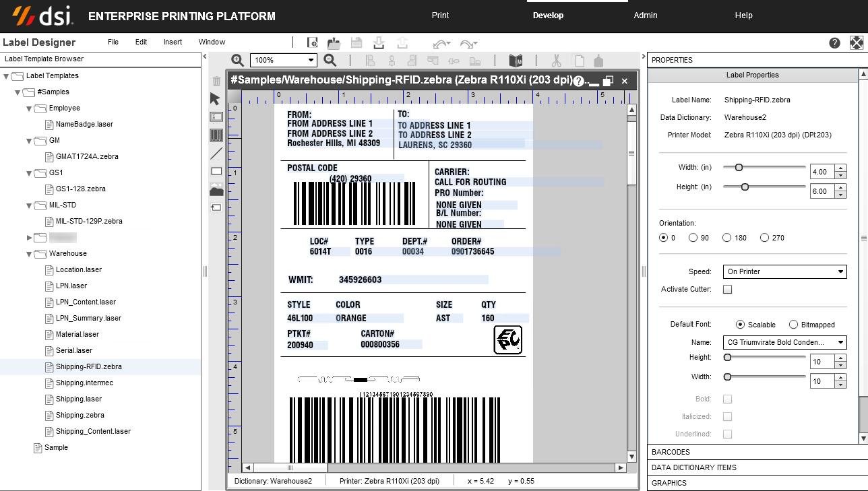Select the line drawing tool
Screen dimensions: 868x491
click(x=216, y=154)
